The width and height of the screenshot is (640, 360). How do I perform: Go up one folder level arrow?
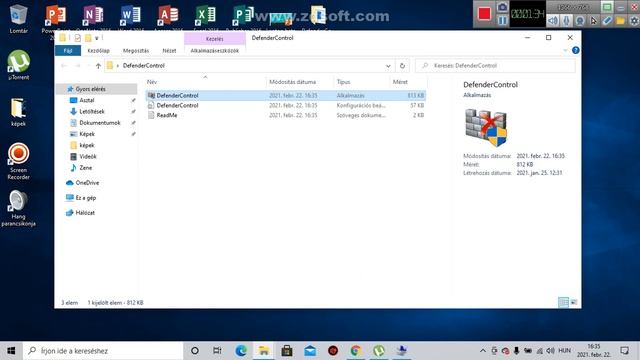98,66
